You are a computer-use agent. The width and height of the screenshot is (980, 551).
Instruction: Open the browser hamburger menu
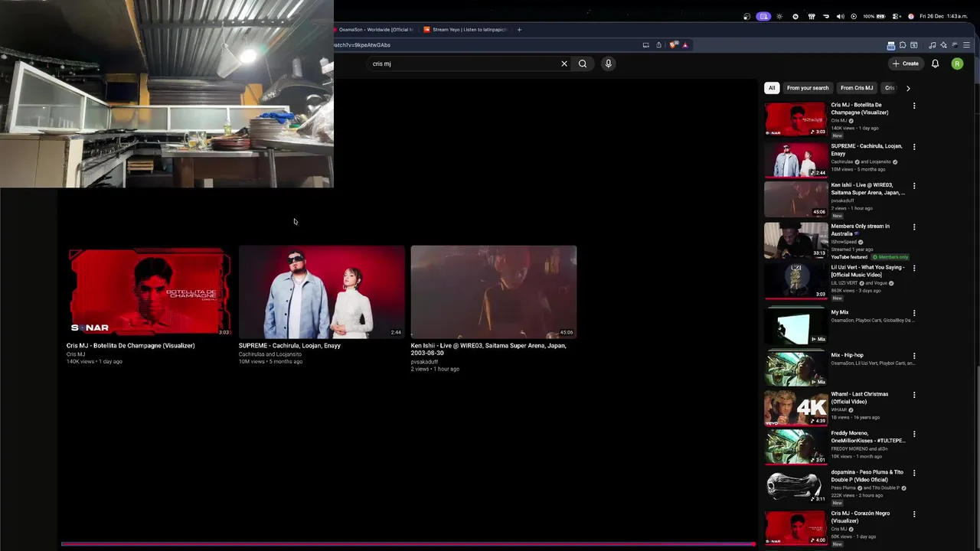coord(966,45)
